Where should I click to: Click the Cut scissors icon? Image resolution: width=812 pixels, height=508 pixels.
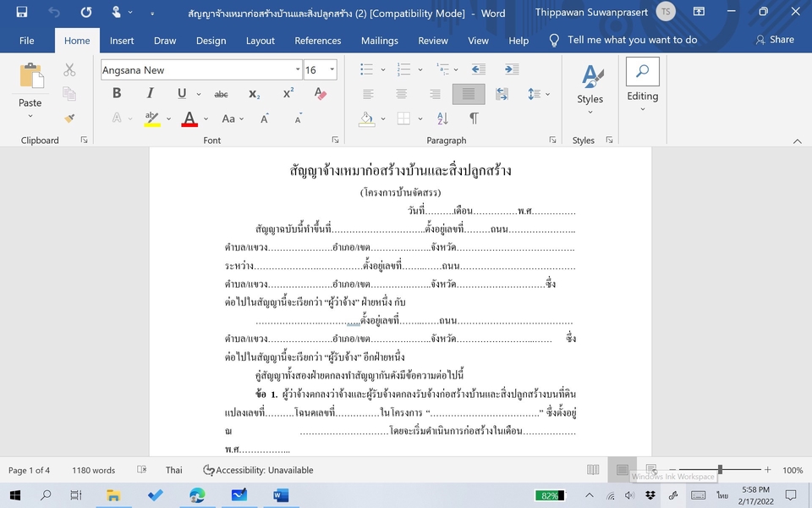[69, 70]
